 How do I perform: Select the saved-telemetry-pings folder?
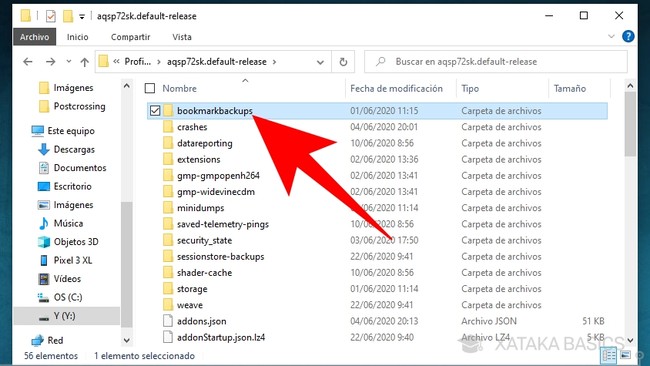pyautogui.click(x=223, y=224)
